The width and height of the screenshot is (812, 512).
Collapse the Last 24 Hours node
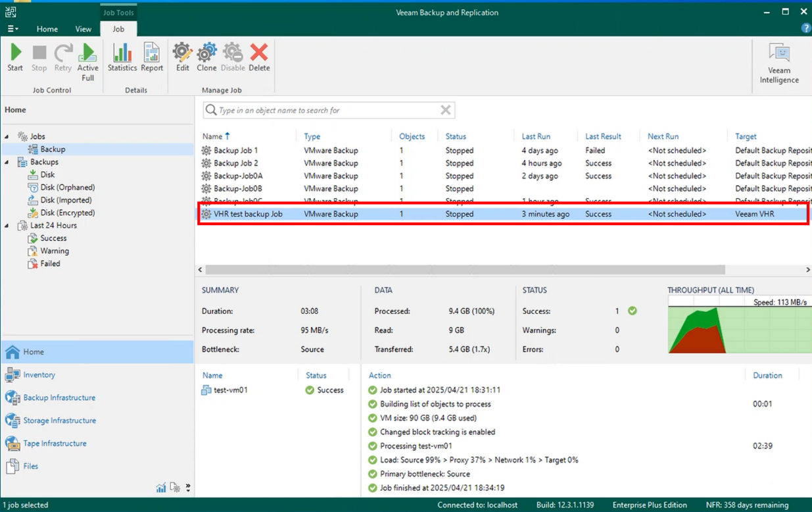[x=7, y=226]
